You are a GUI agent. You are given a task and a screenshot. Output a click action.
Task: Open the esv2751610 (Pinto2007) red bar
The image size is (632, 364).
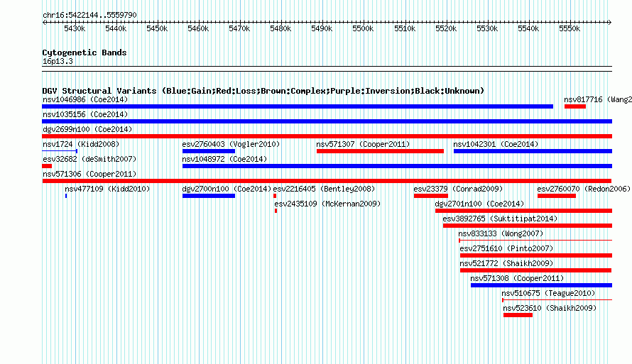click(536, 255)
